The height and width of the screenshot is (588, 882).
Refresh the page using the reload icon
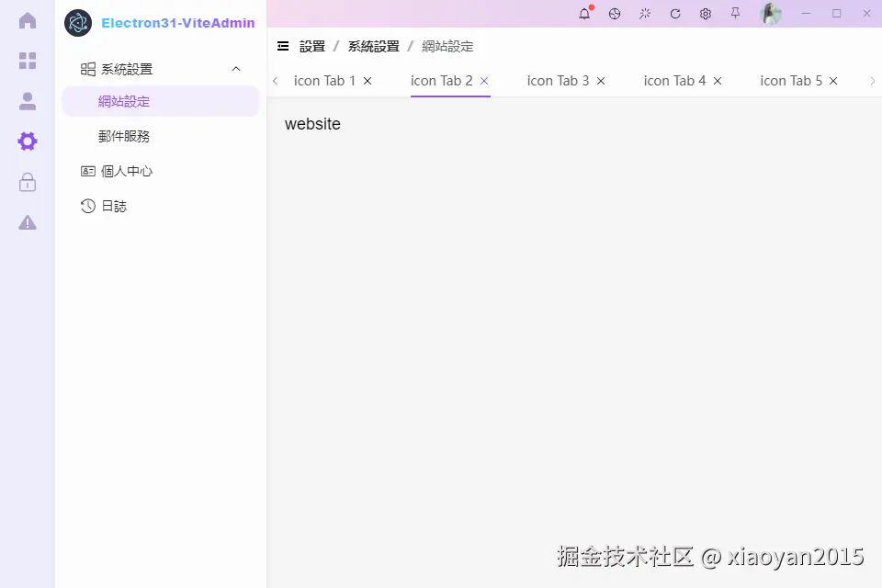tap(673, 13)
